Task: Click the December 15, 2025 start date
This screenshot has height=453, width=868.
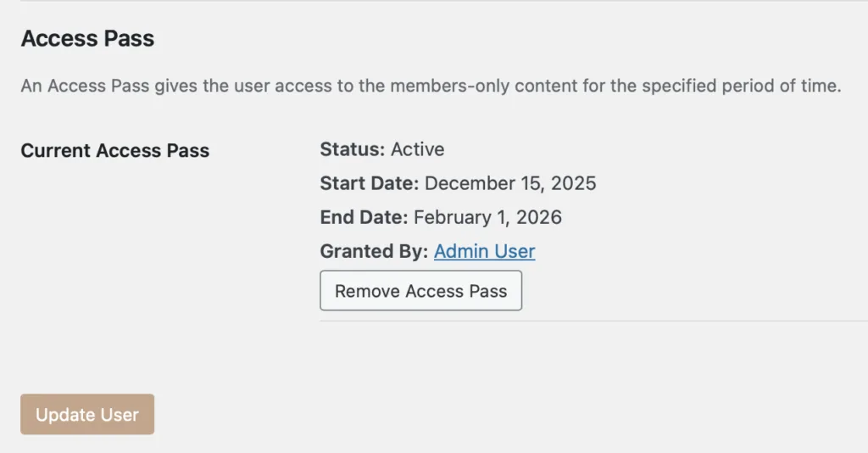Action: click(510, 183)
